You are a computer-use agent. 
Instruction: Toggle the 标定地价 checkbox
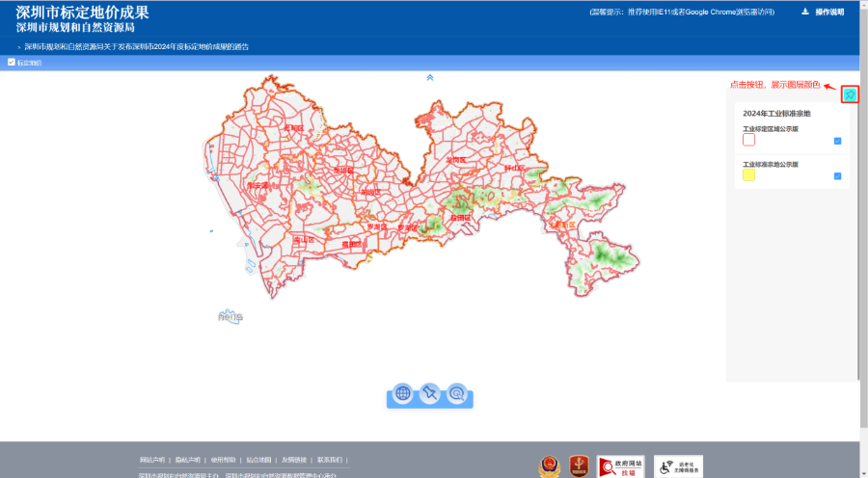[12, 63]
